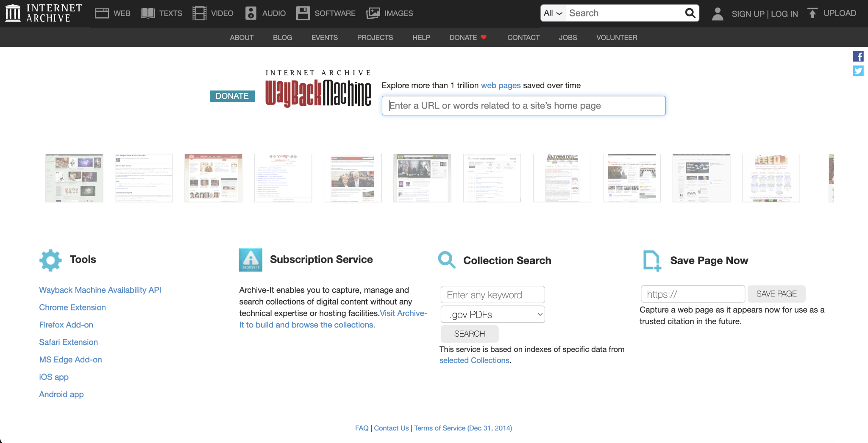The image size is (868, 443).
Task: Open the Events menu item
Action: 325,38
